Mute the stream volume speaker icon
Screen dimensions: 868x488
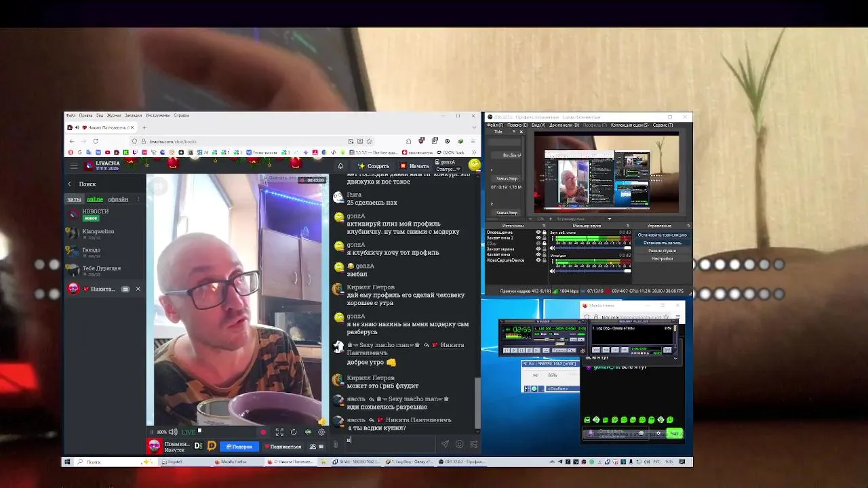click(x=173, y=432)
